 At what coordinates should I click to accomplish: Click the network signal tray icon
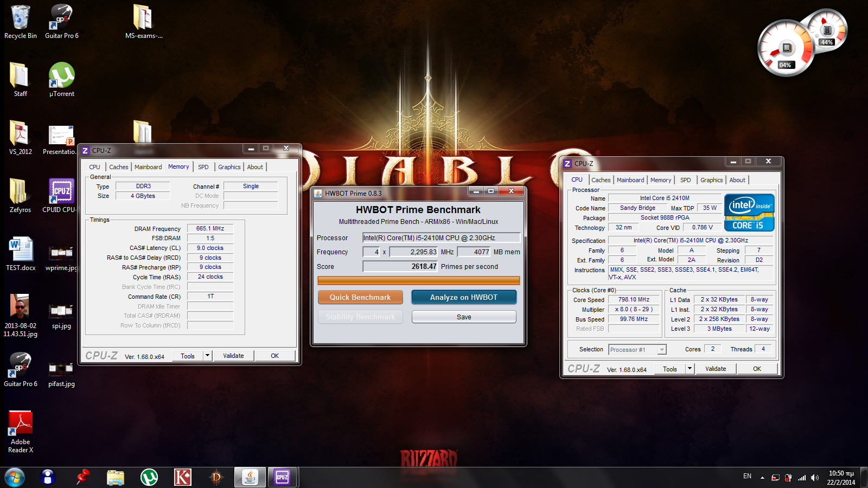click(x=802, y=478)
